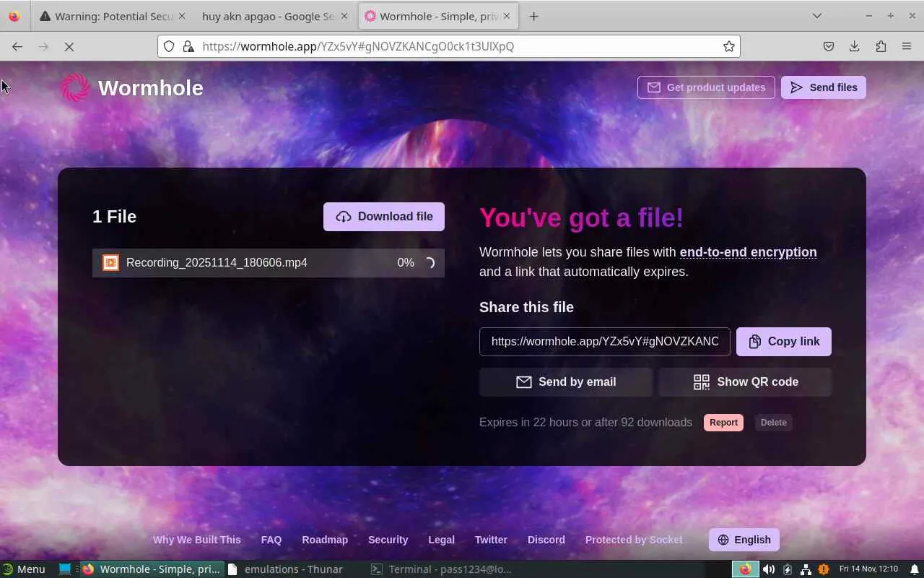Open the Roadmap footer link

tap(325, 540)
